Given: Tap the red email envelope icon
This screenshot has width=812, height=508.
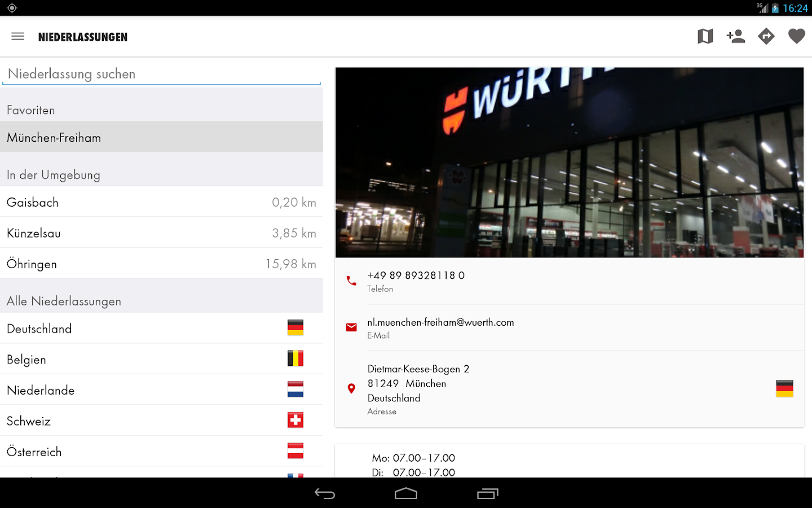Looking at the screenshot, I should click(351, 327).
